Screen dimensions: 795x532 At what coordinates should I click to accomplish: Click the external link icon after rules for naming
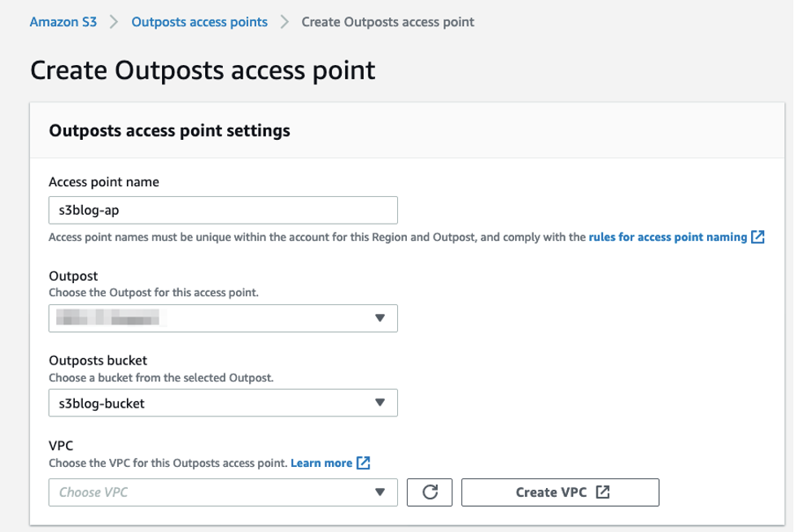[x=757, y=237]
